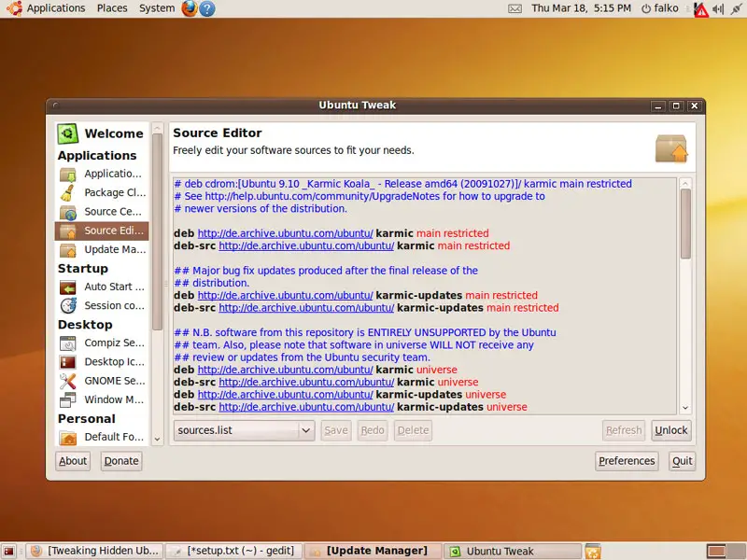
Task: Open the volume control tray icon
Action: tap(718, 8)
